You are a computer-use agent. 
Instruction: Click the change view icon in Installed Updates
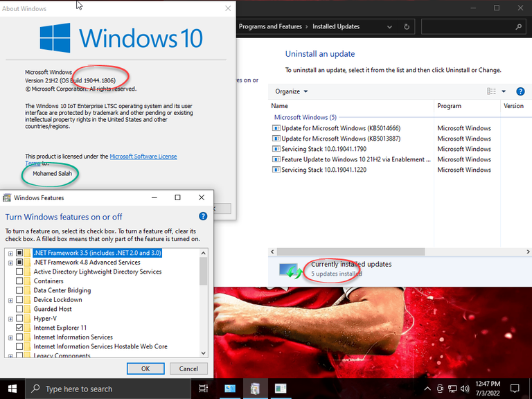coord(491,91)
